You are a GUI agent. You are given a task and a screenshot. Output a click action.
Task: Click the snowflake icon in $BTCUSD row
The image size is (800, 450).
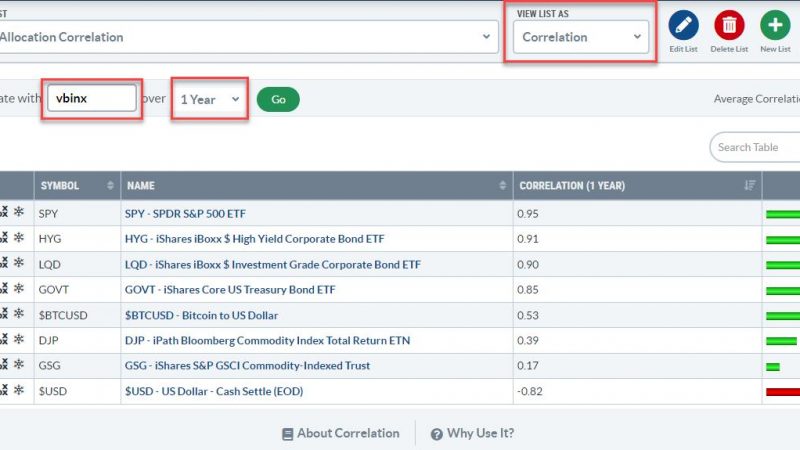tap(19, 313)
